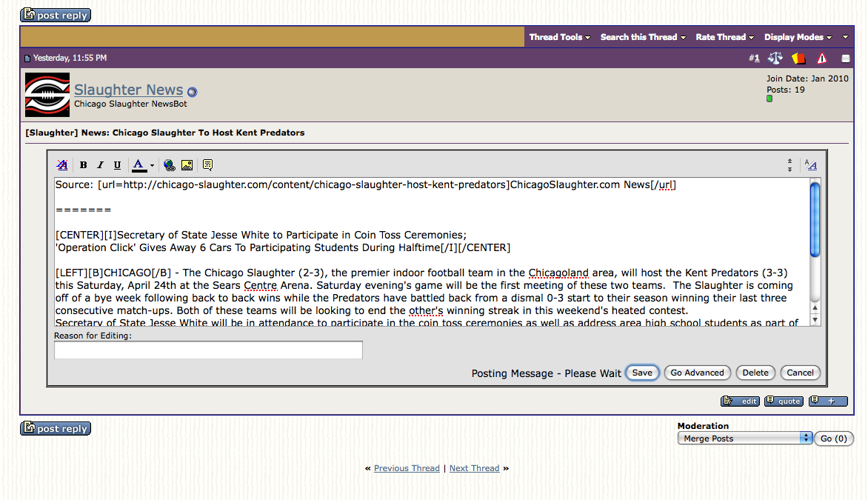Click the arrow after Display Modes
The image size is (868, 500).
[845, 37]
